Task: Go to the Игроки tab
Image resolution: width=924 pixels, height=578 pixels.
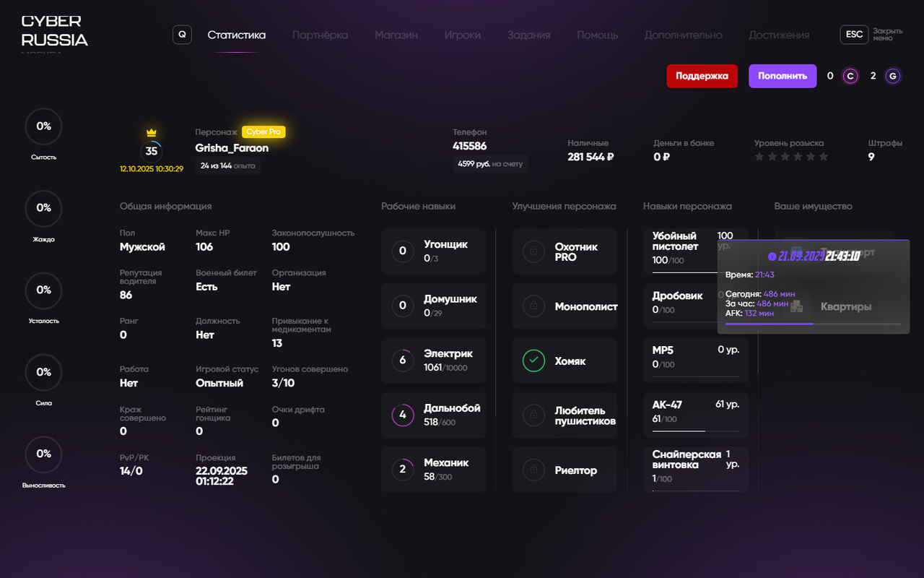Action: point(463,35)
